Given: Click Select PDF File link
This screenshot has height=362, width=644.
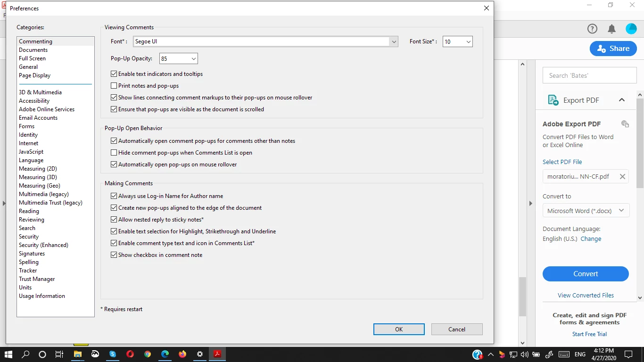Looking at the screenshot, I should tap(562, 162).
